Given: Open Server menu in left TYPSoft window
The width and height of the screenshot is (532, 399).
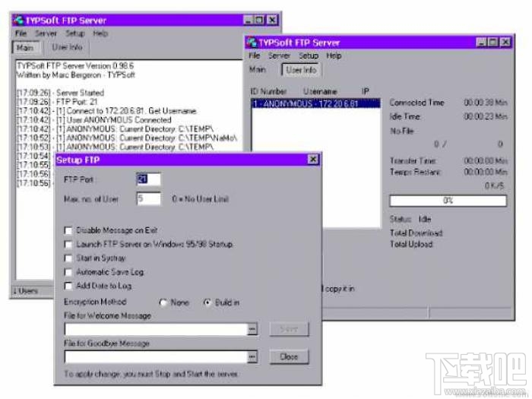Looking at the screenshot, I should (46, 33).
